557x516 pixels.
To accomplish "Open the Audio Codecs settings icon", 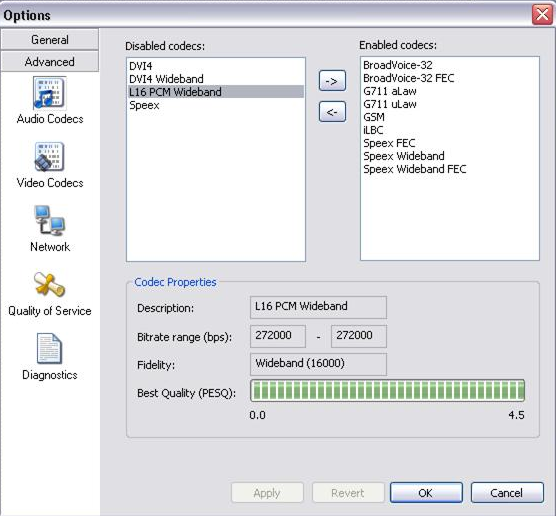I will [x=49, y=93].
